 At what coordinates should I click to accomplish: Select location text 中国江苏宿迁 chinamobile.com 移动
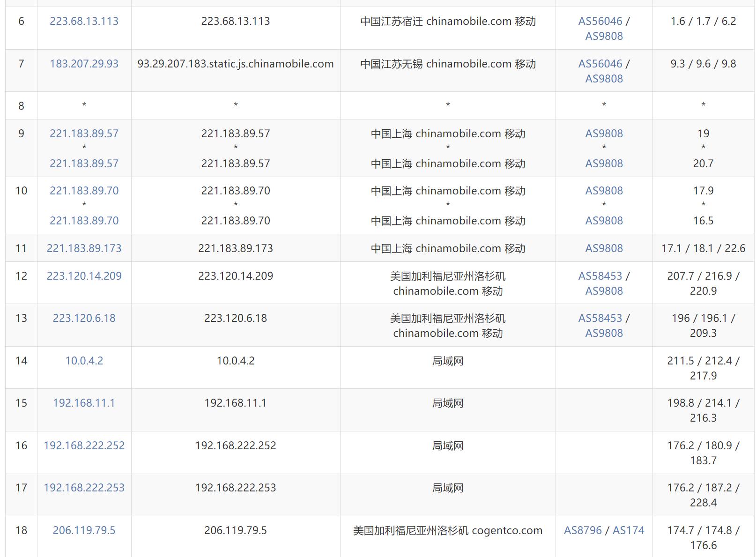click(x=448, y=21)
